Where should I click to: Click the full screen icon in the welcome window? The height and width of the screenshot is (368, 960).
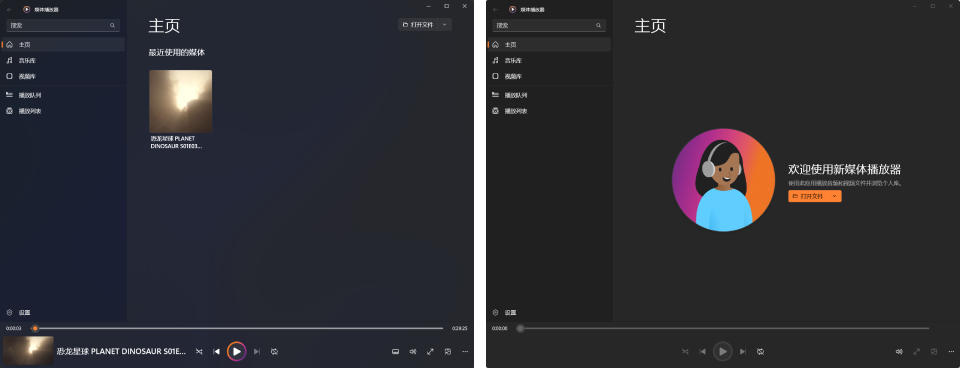pyautogui.click(x=917, y=351)
